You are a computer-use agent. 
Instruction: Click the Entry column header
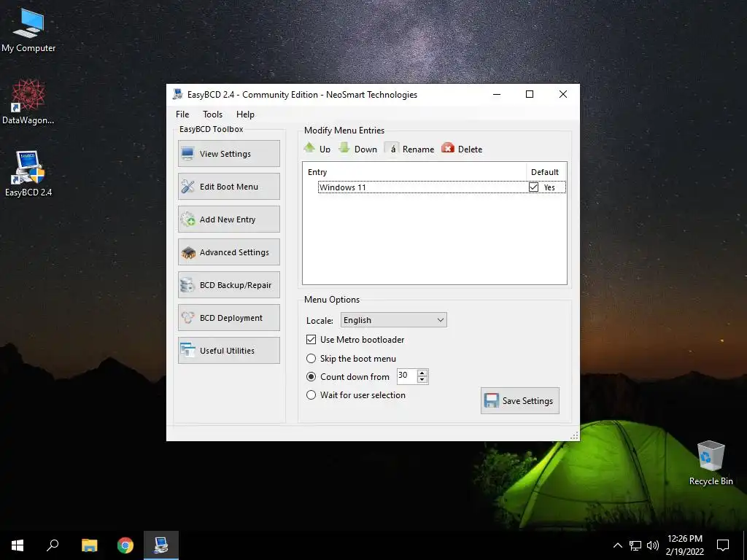pyautogui.click(x=414, y=172)
